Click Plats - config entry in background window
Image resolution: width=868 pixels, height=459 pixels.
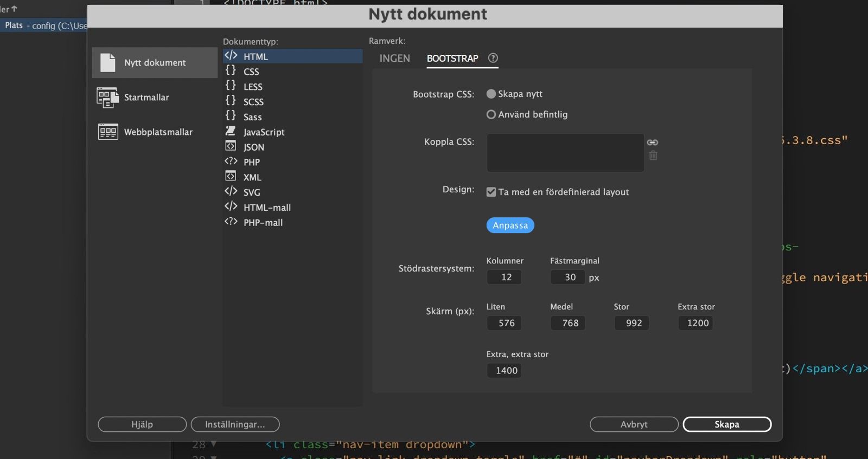coord(44,25)
